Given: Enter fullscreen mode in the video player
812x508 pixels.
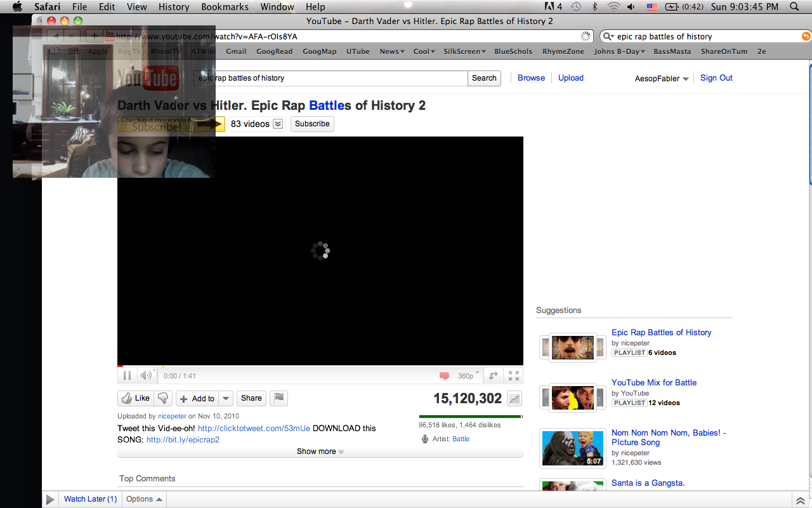Looking at the screenshot, I should click(514, 375).
